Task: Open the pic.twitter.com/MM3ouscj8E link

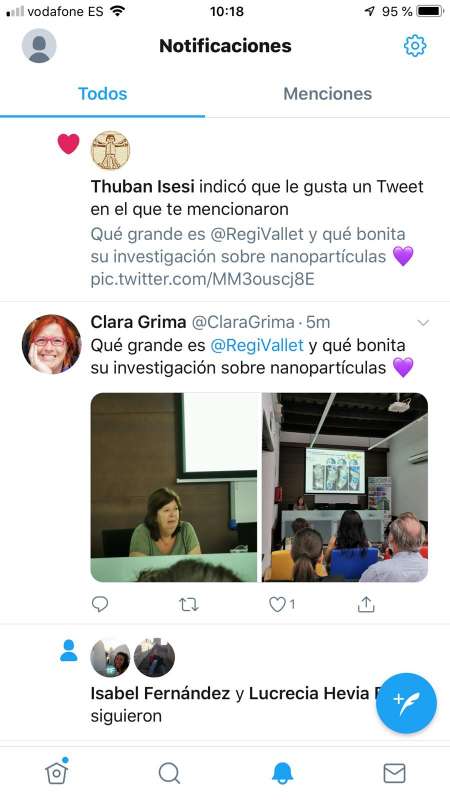Action: coord(203,280)
